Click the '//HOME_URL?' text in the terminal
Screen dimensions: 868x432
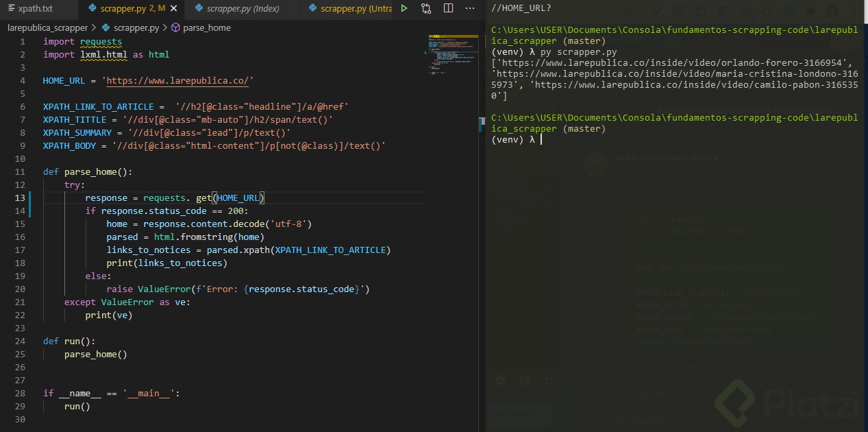point(521,8)
